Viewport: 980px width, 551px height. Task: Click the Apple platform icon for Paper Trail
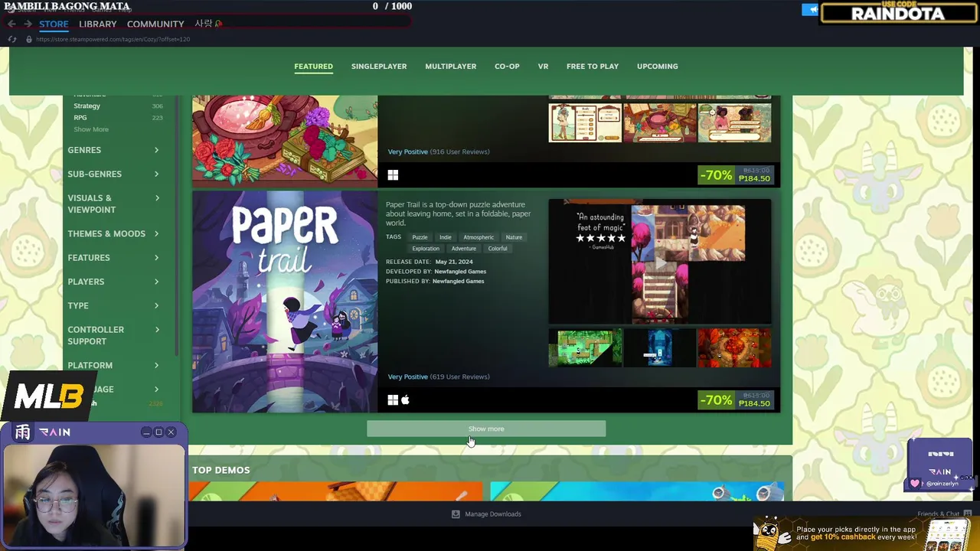(x=405, y=400)
